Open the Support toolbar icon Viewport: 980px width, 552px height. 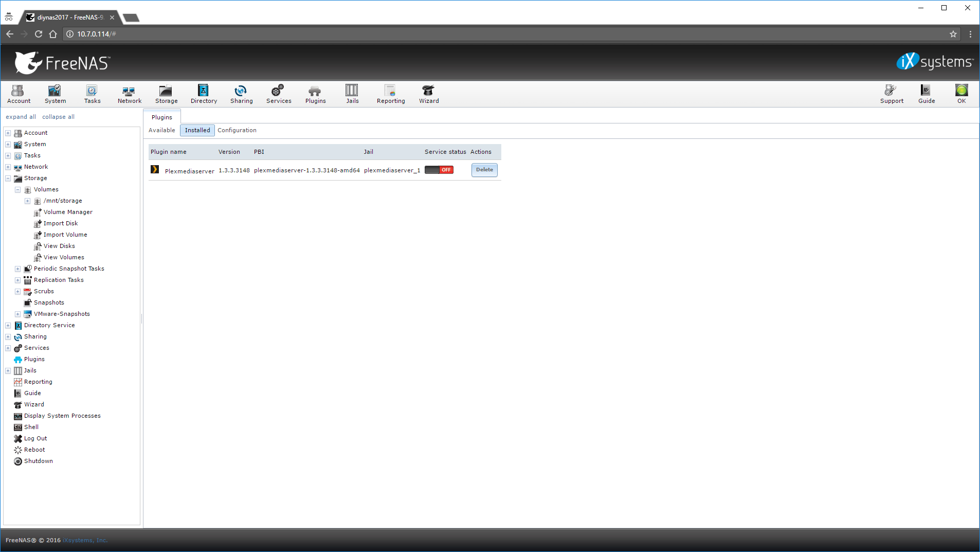point(892,94)
